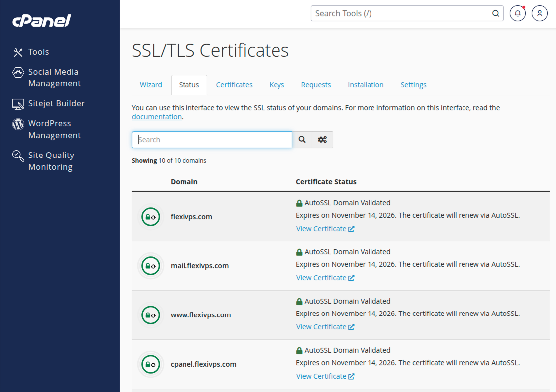Click the Social Media Management icon
Screen dimensions: 556x392
pos(18,72)
